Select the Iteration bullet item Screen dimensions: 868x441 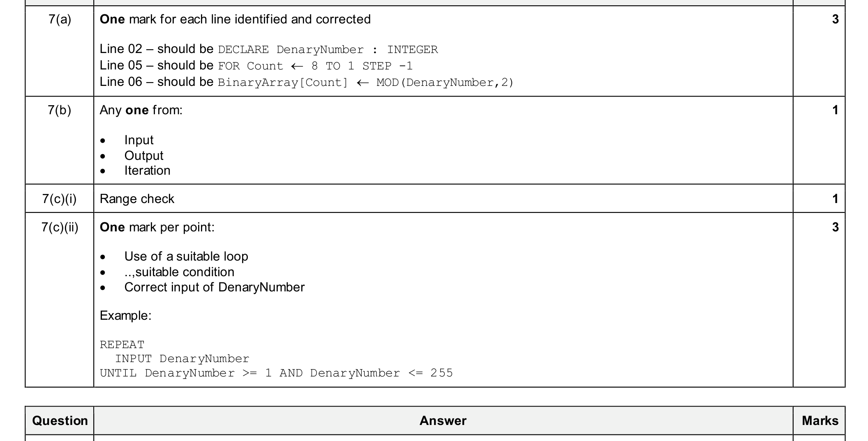[147, 171]
